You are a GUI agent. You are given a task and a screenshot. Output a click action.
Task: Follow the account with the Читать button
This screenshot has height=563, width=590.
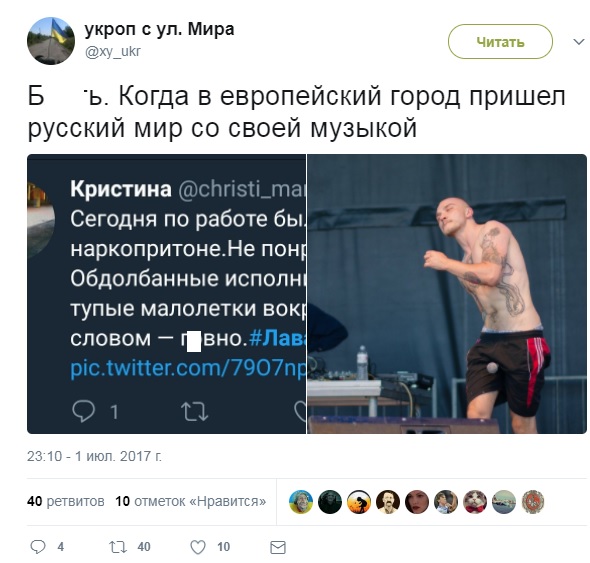point(500,41)
